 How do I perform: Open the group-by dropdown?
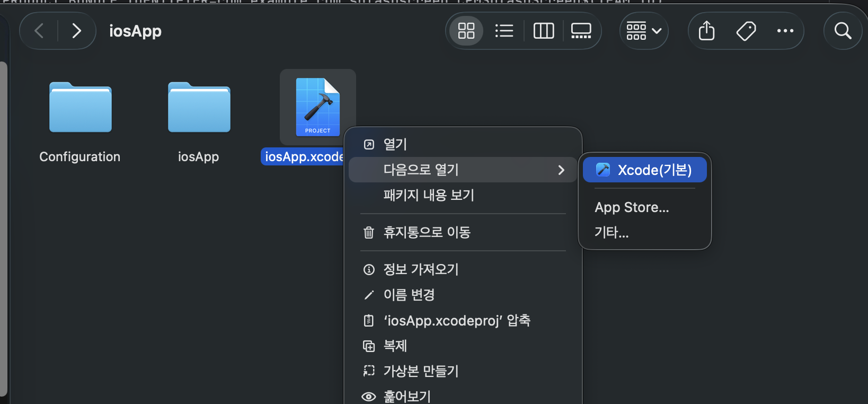(x=644, y=31)
